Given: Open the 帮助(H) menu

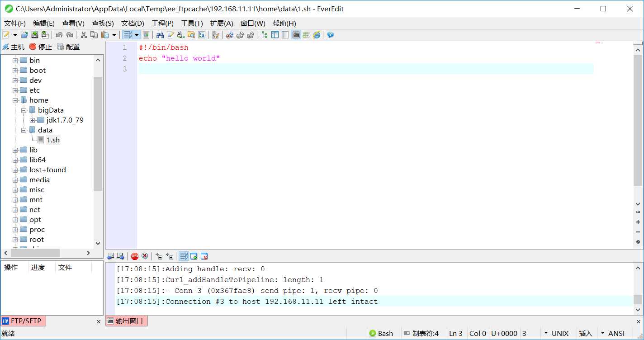Looking at the screenshot, I should pyautogui.click(x=284, y=23).
